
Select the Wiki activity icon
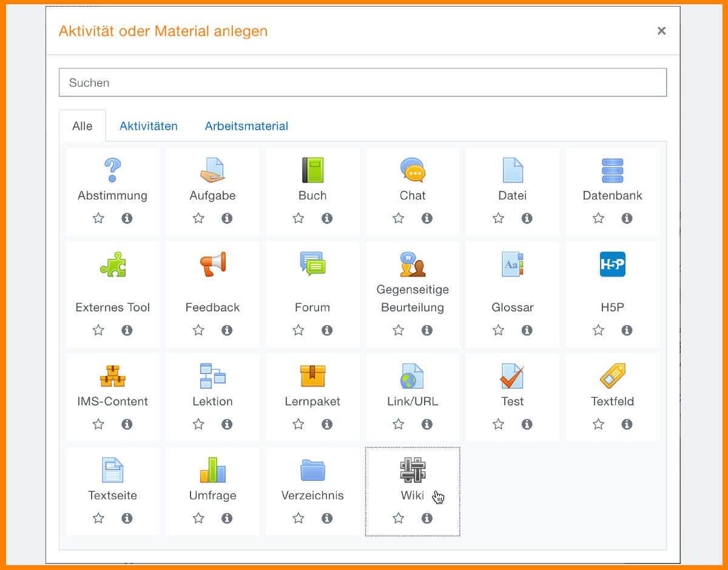(413, 470)
